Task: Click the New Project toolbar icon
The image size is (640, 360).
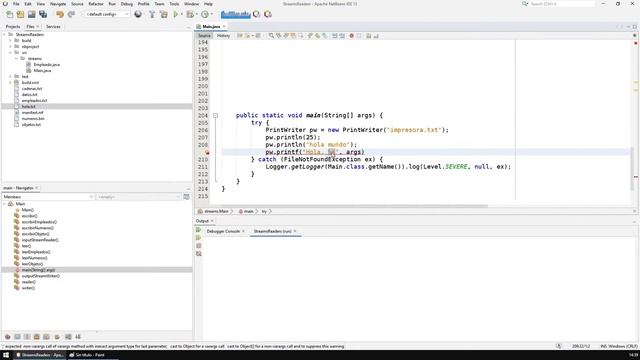Action: point(20,14)
